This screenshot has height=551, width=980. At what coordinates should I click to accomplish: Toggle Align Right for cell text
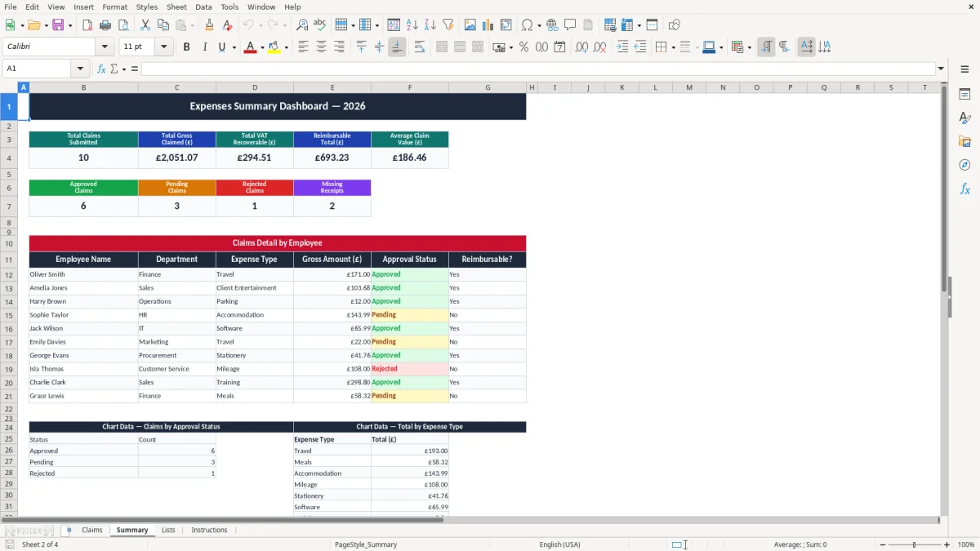[x=338, y=47]
